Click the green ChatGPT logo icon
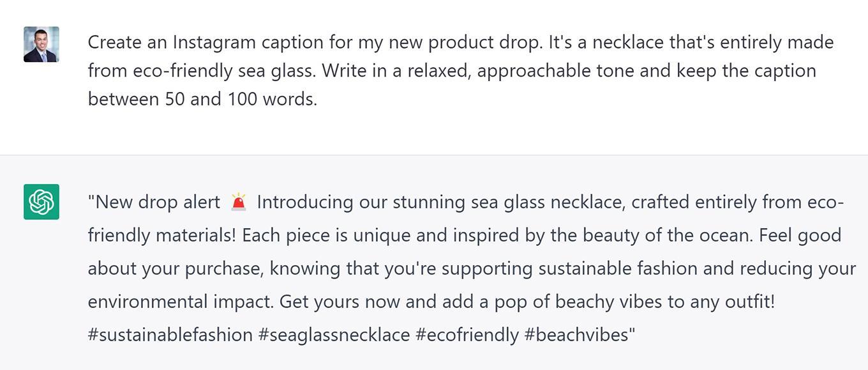This screenshot has height=370, width=868. click(x=41, y=202)
